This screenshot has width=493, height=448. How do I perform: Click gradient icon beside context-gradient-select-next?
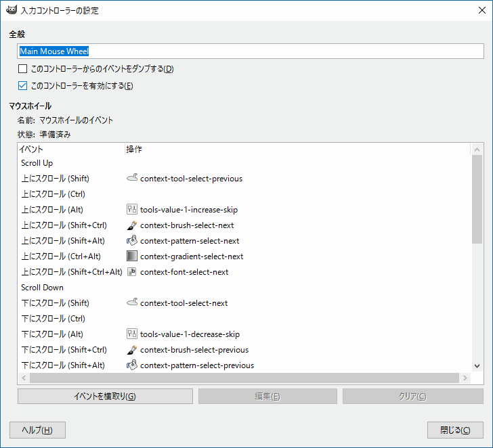(132, 256)
